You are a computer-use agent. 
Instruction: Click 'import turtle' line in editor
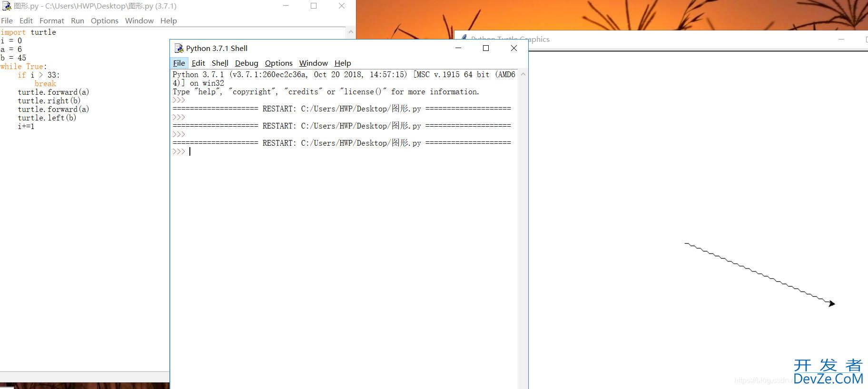28,32
